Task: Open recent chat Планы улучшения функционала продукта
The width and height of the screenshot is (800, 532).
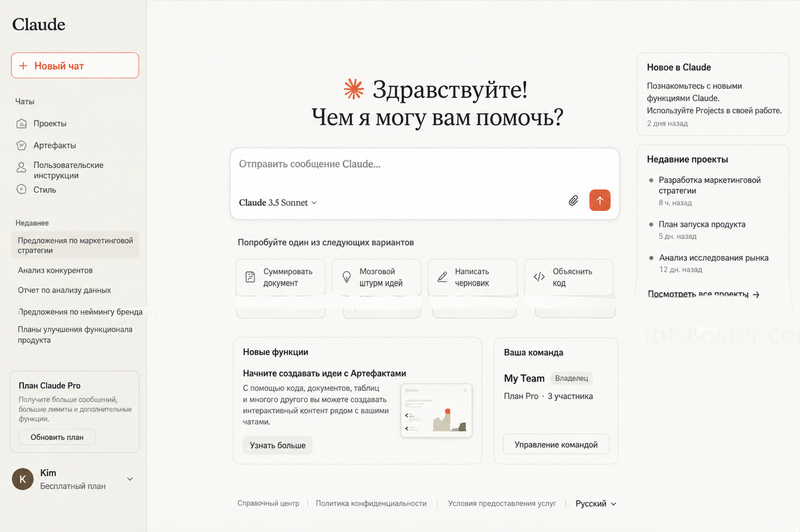Action: 75,334
